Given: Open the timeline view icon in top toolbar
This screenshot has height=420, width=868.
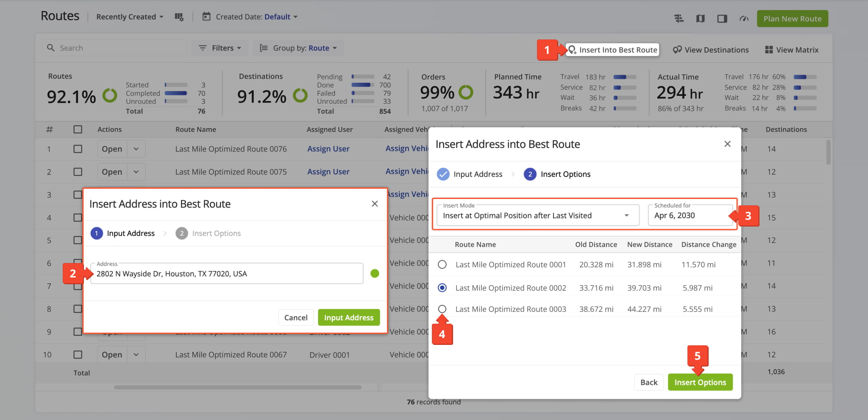Looking at the screenshot, I should 679,19.
